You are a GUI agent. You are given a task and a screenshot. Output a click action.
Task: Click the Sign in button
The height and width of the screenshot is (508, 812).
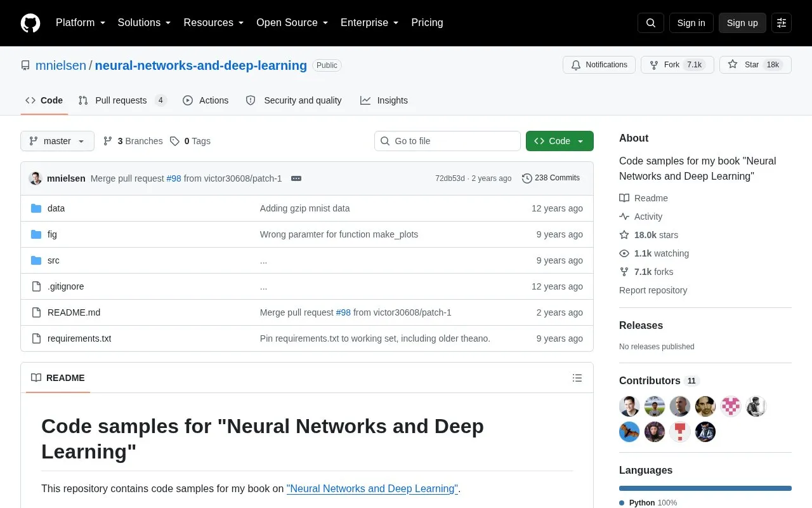(691, 23)
